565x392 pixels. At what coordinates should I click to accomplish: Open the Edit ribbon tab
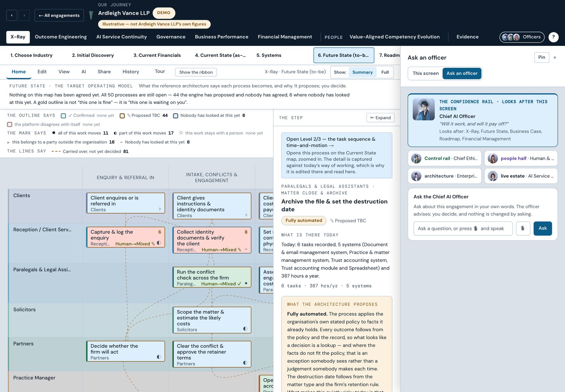(42, 72)
